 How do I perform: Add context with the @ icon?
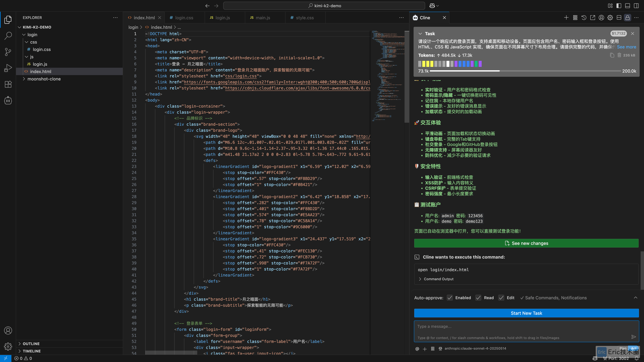[x=417, y=349]
